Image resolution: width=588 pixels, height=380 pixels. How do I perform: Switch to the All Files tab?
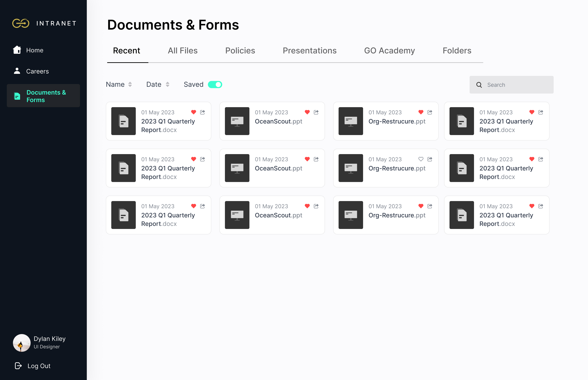(183, 51)
